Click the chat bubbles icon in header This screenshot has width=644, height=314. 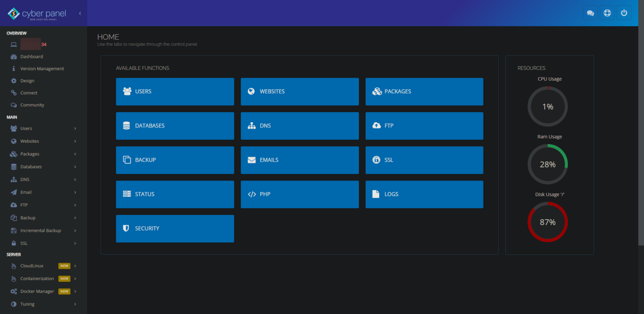(x=590, y=13)
